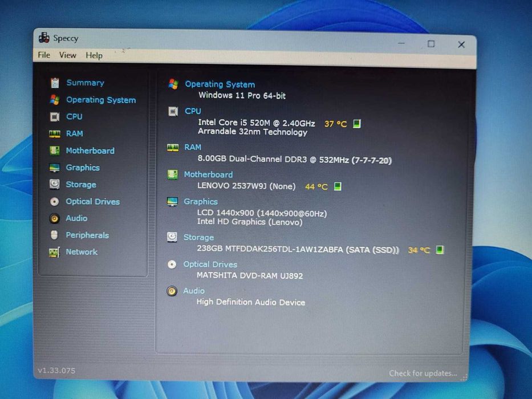Click the Check for updates link
532x399 pixels.
tap(423, 373)
